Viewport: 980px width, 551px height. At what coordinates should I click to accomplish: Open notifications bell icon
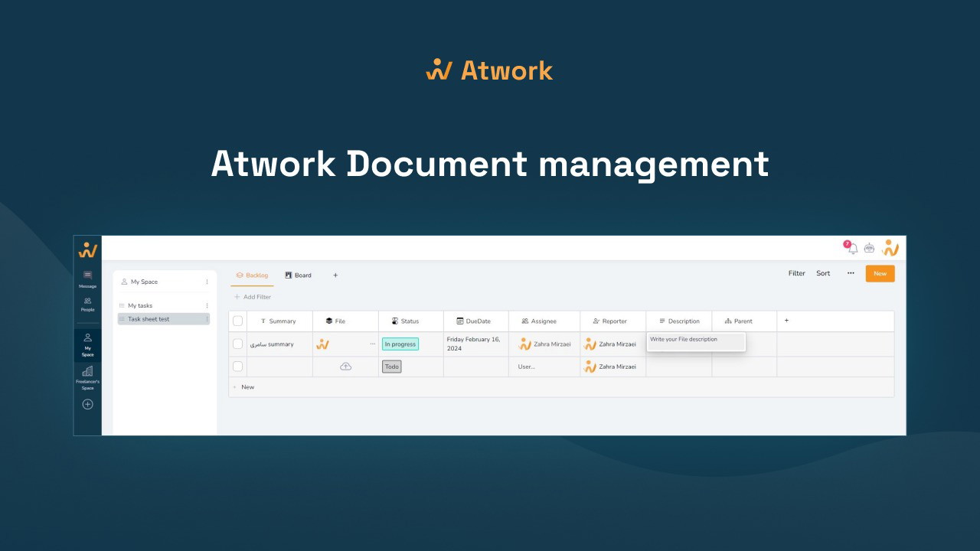[851, 248]
